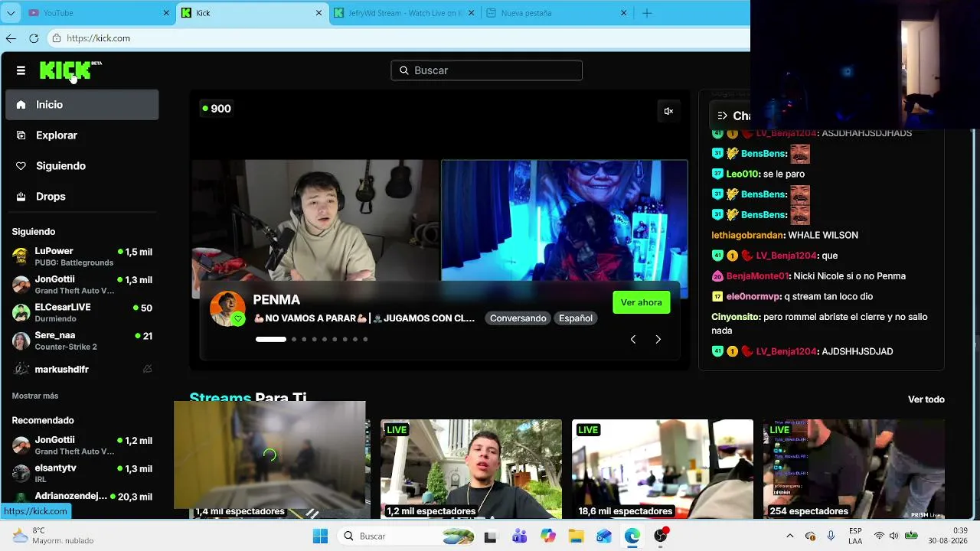Open File Explorer from the taskbar
Screen dimensions: 980x551
click(576, 536)
